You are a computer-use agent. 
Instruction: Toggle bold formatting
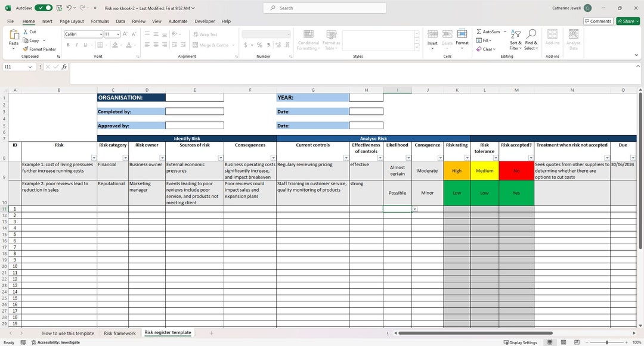(68, 45)
